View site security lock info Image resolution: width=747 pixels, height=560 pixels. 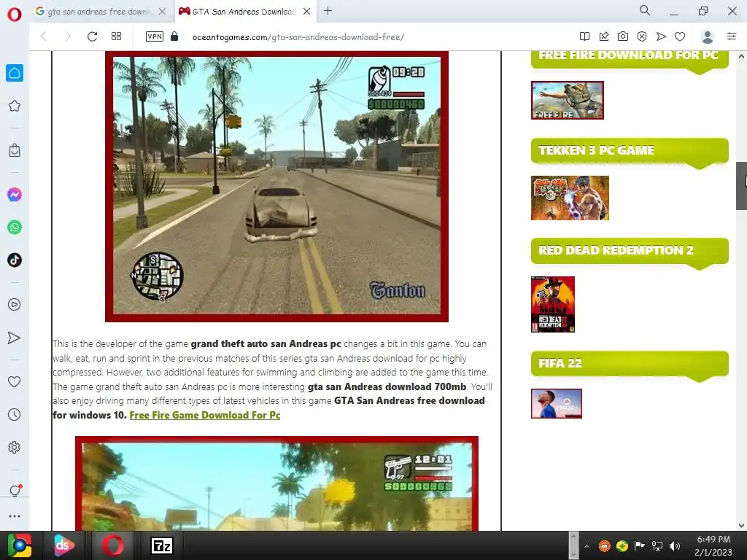coord(174,36)
